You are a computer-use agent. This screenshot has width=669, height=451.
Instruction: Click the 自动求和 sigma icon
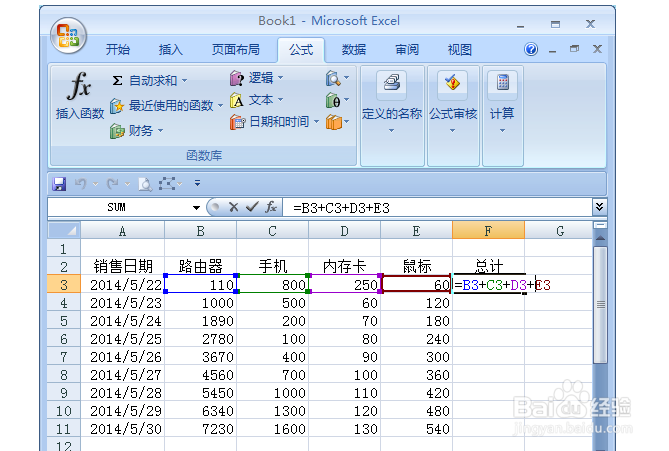[x=117, y=80]
